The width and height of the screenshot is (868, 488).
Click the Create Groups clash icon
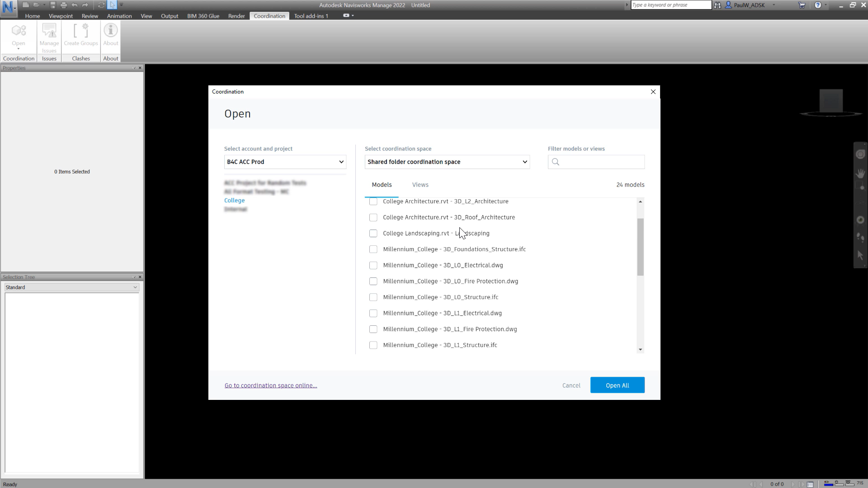pos(81,32)
